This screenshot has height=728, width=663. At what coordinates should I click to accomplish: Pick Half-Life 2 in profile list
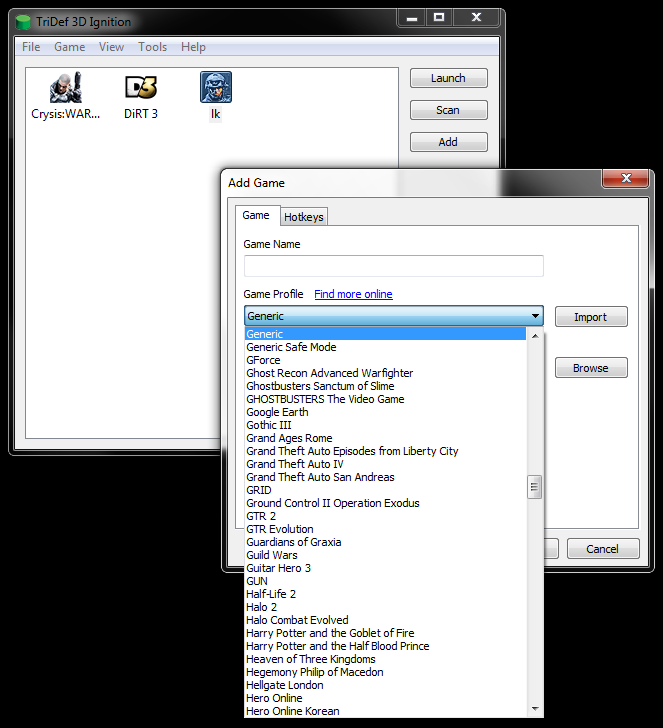[271, 594]
